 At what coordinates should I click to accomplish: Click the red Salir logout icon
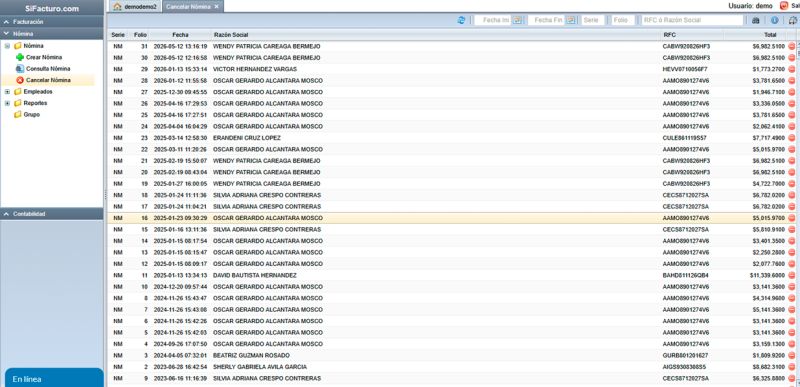[x=784, y=6]
